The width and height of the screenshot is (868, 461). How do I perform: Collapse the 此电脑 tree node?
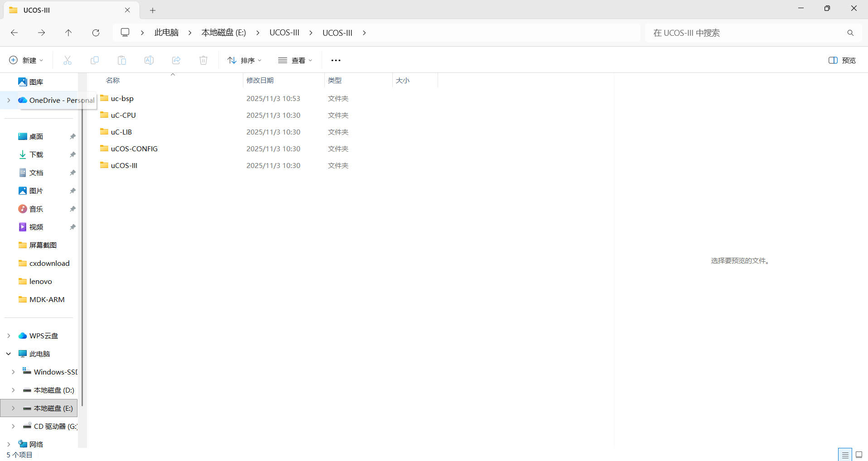[x=9, y=354]
